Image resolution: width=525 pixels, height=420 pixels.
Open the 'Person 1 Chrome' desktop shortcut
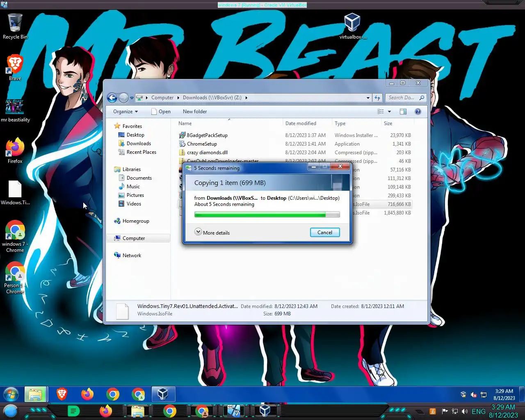tap(15, 278)
